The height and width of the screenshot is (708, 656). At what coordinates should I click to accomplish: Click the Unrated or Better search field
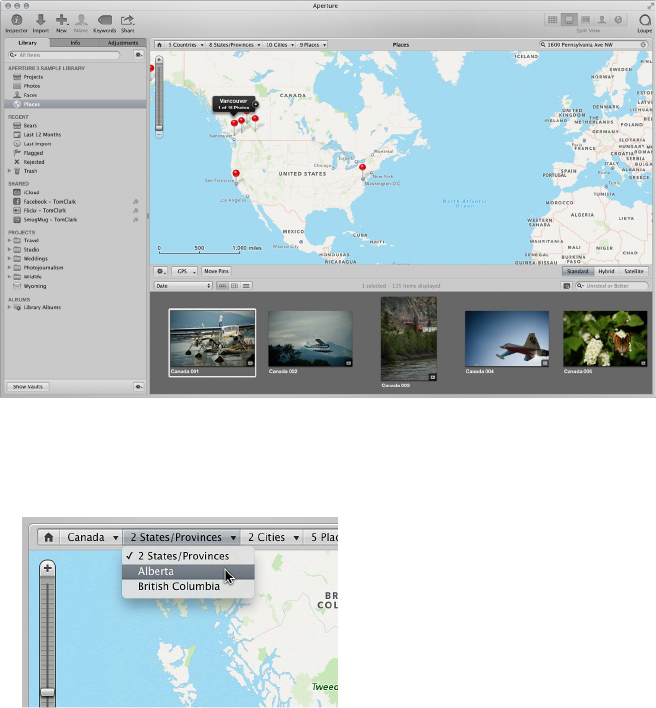click(612, 286)
